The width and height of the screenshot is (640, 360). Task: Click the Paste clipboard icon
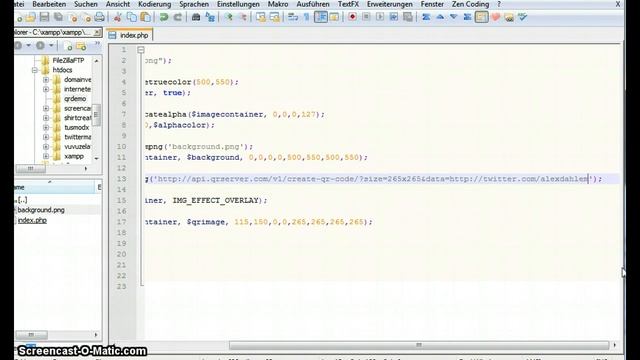coord(146,17)
